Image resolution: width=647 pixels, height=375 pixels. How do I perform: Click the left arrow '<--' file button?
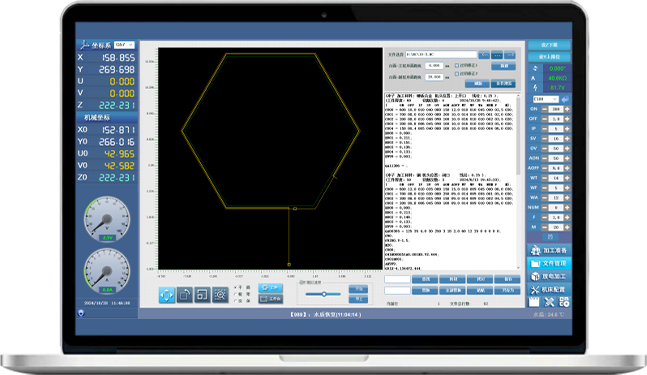484,55
